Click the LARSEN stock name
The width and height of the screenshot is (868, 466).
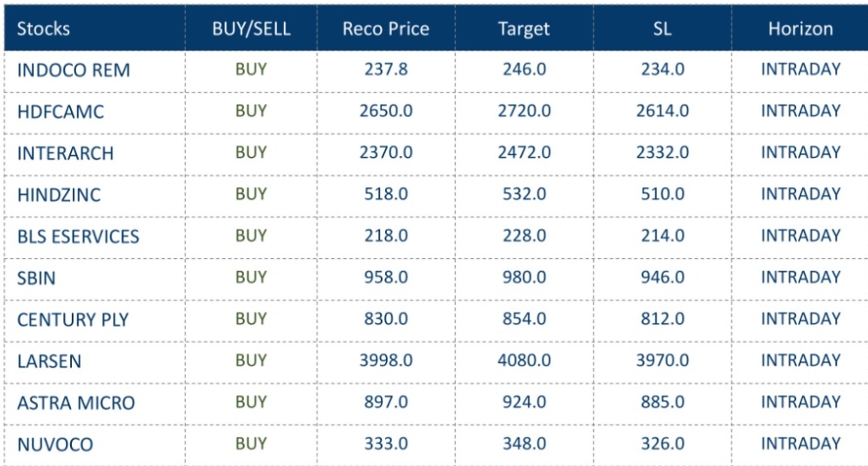click(x=48, y=361)
